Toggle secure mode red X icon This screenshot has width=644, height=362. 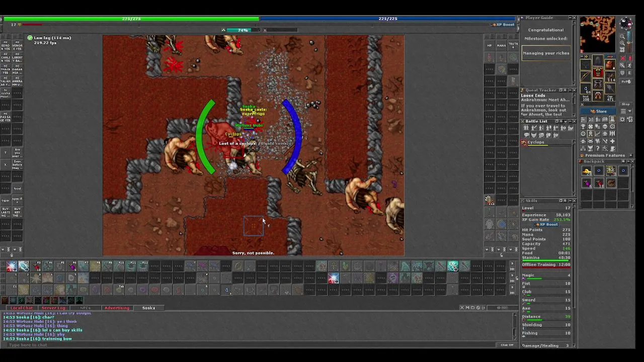tap(622, 58)
